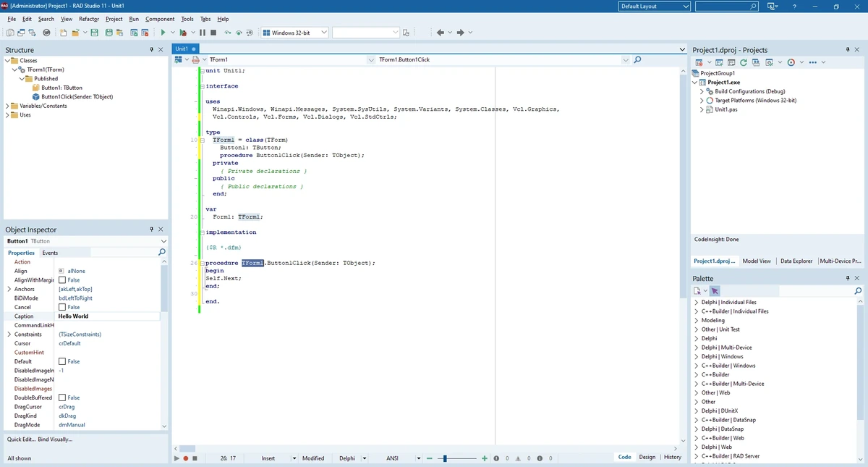
Task: Collapse the Classes node in Structure
Action: (x=8, y=61)
